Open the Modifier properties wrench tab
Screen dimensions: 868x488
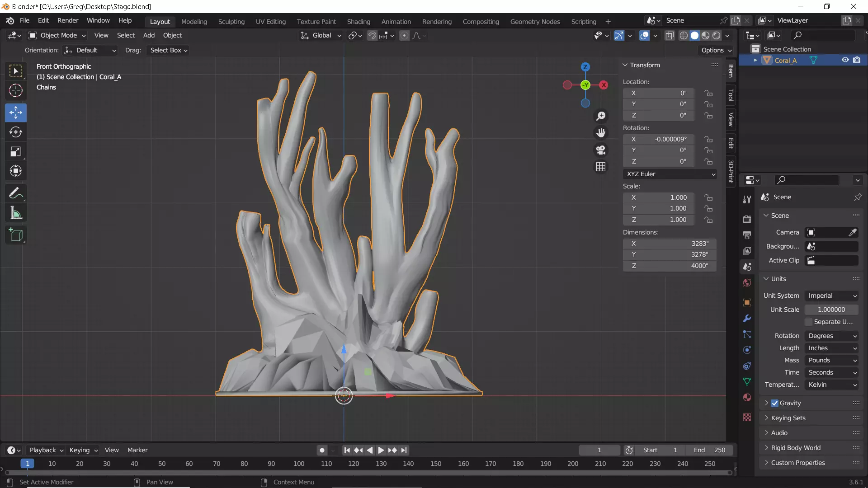[747, 319]
